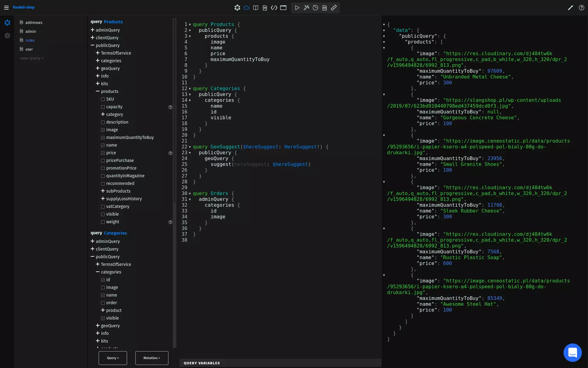Open settings via the sidebar gear icon
Viewport: 588px width, 368px height.
click(7, 36)
